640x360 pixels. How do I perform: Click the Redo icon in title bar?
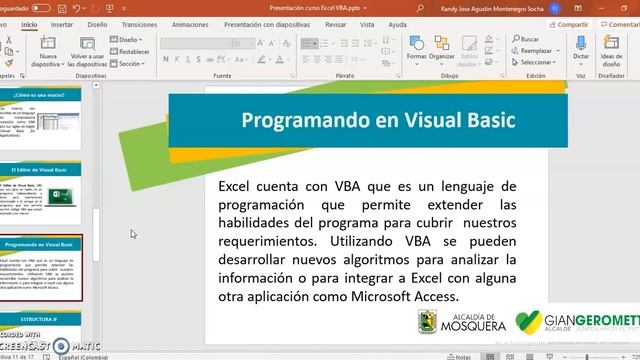pyautogui.click(x=96, y=8)
